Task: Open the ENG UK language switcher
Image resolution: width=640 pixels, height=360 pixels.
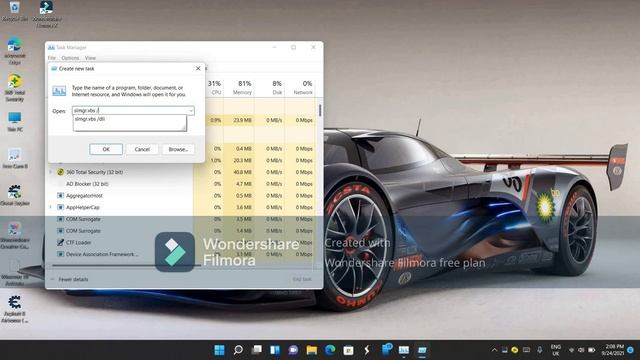Action: coord(556,350)
